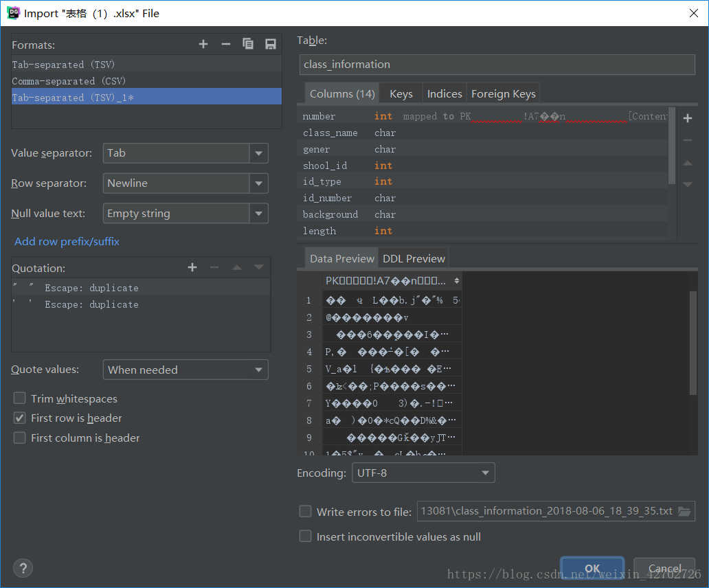Switch to the Data Preview tab
The height and width of the screenshot is (588, 709).
pyautogui.click(x=342, y=258)
